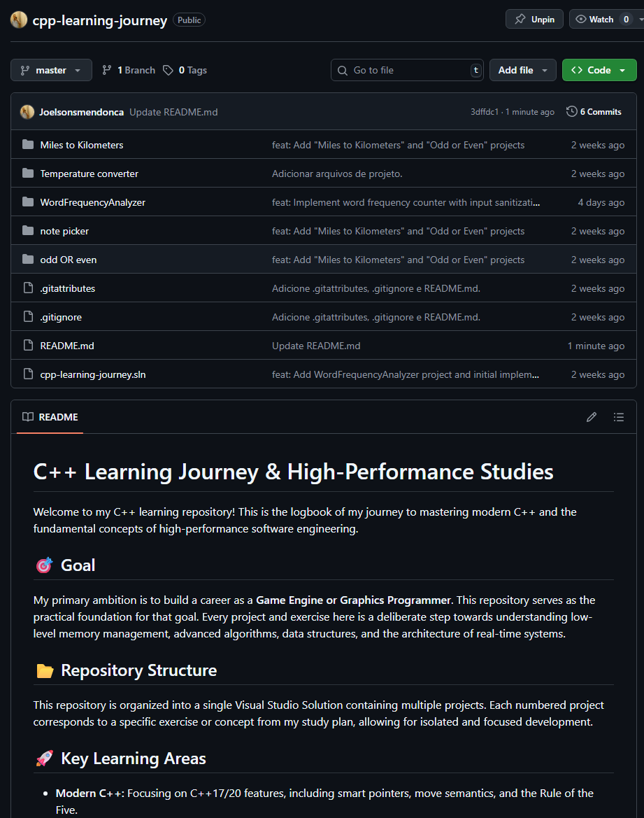The height and width of the screenshot is (818, 644).
Task: Open the 0 Tags link
Action: click(x=185, y=70)
